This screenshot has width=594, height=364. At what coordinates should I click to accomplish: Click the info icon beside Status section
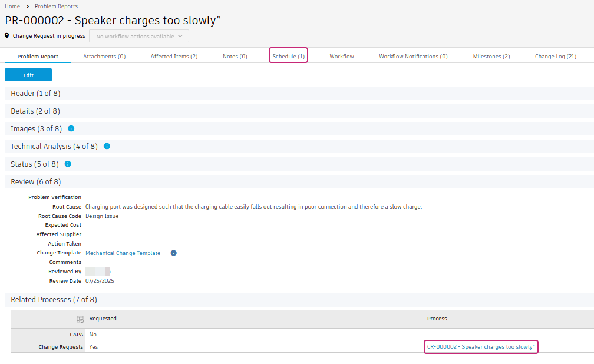click(68, 164)
